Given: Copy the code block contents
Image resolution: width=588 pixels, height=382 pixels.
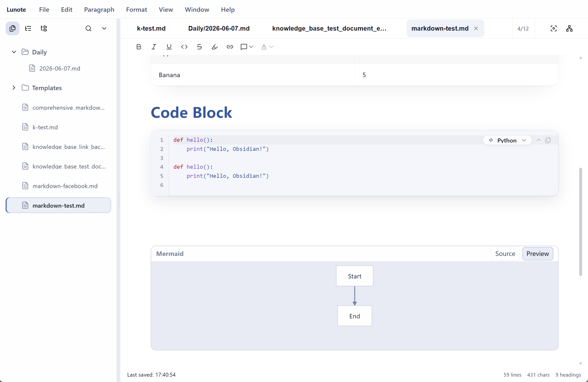Looking at the screenshot, I should pyautogui.click(x=548, y=140).
